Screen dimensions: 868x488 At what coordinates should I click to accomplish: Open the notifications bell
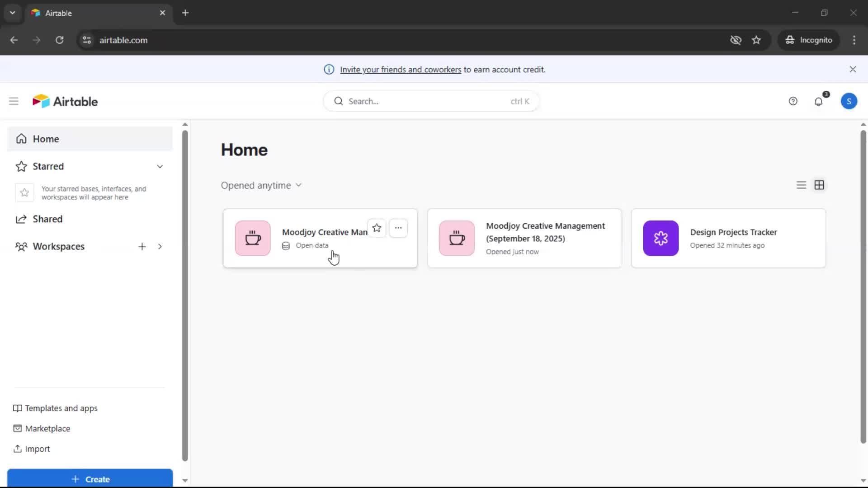(x=818, y=102)
